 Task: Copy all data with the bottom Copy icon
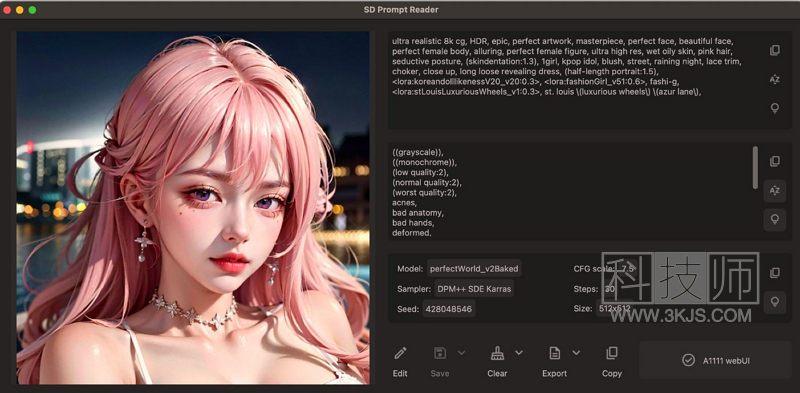(x=611, y=353)
